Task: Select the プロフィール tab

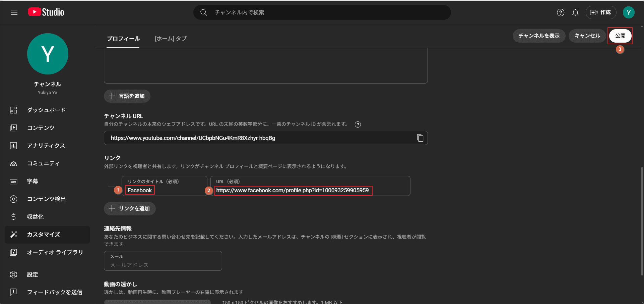Action: (123, 39)
